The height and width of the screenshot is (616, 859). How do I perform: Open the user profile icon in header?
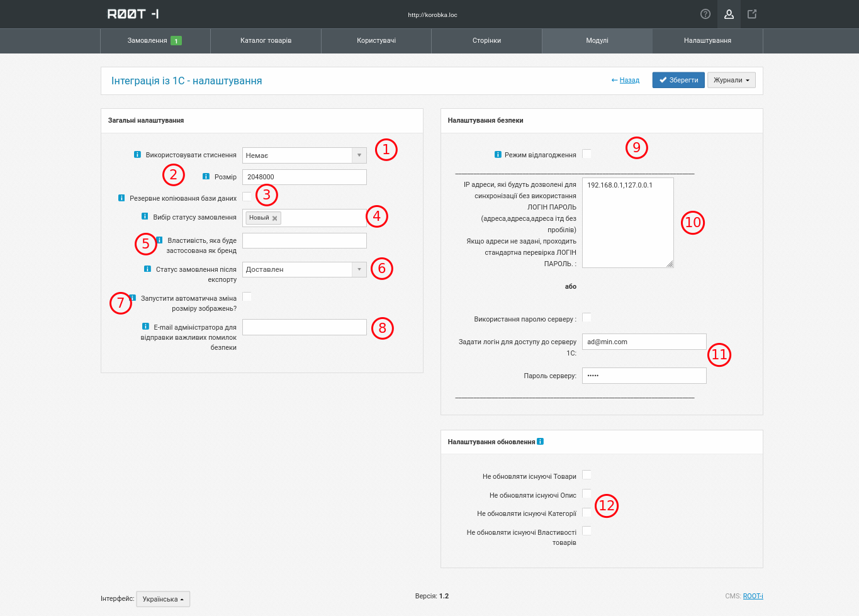tap(729, 14)
